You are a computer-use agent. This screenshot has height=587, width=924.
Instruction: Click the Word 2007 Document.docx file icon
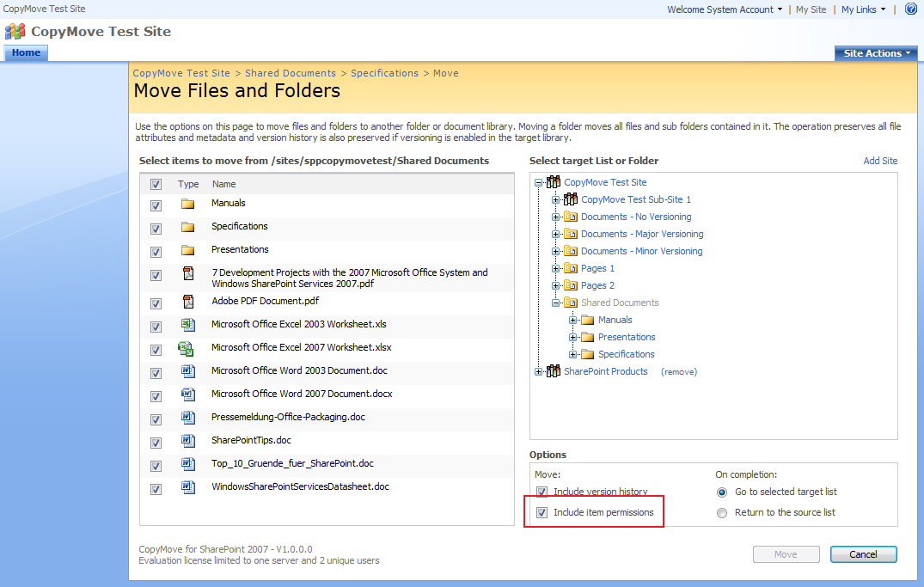click(x=188, y=394)
